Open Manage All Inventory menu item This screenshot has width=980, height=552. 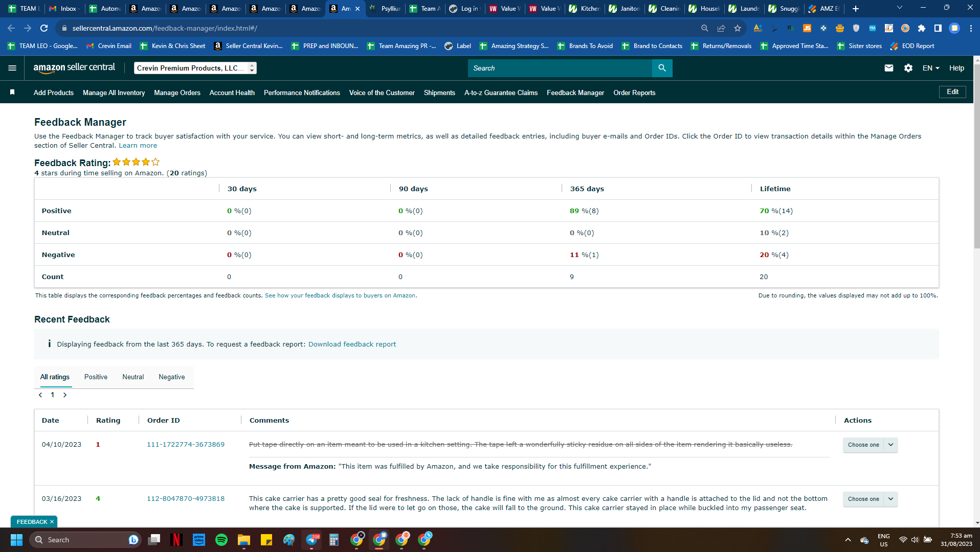[114, 93]
